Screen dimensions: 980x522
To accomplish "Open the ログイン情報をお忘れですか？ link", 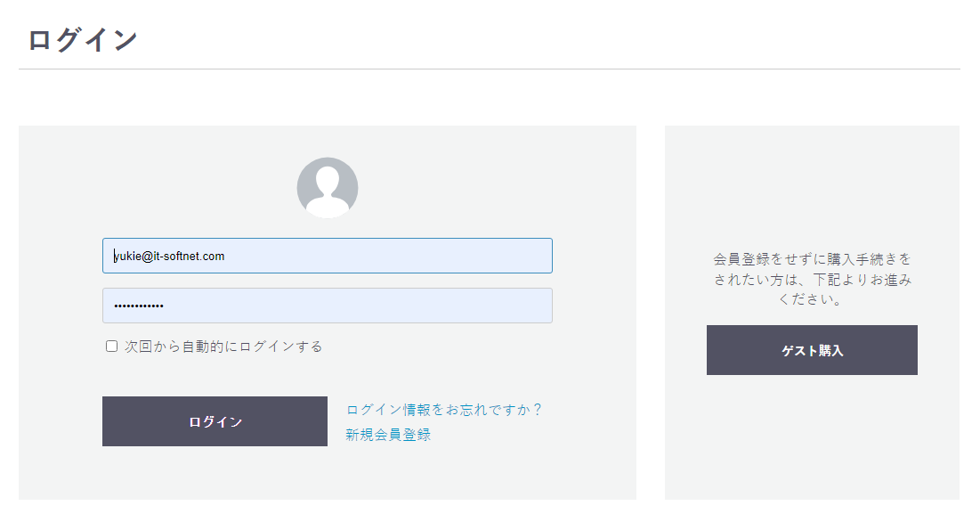I will tap(444, 410).
